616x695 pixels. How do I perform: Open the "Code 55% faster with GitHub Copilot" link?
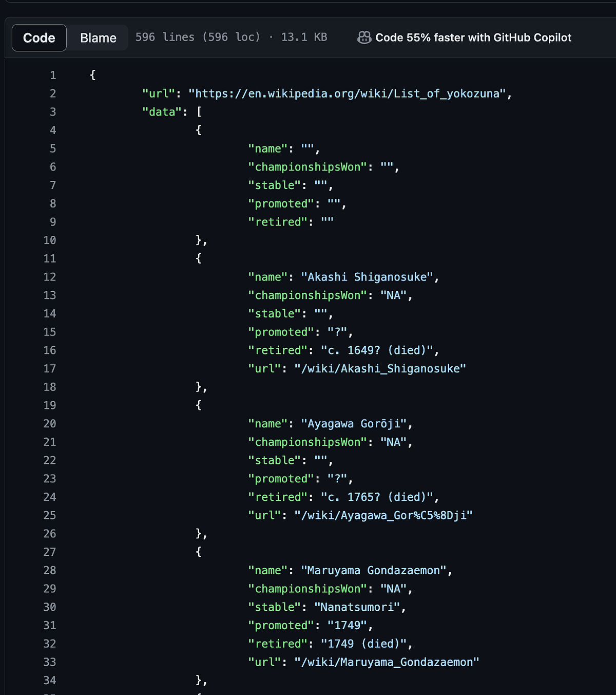[x=474, y=37]
